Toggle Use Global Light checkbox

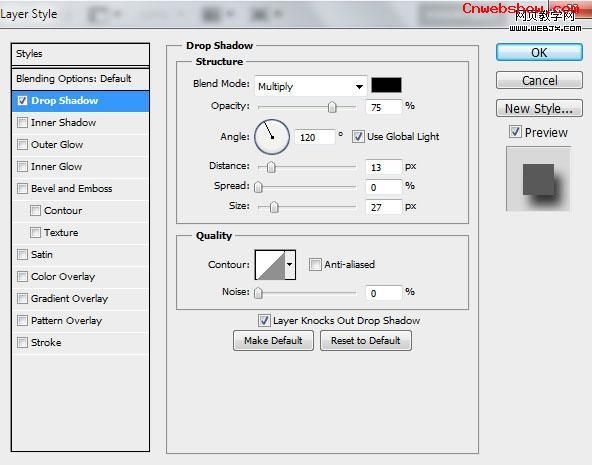(358, 136)
